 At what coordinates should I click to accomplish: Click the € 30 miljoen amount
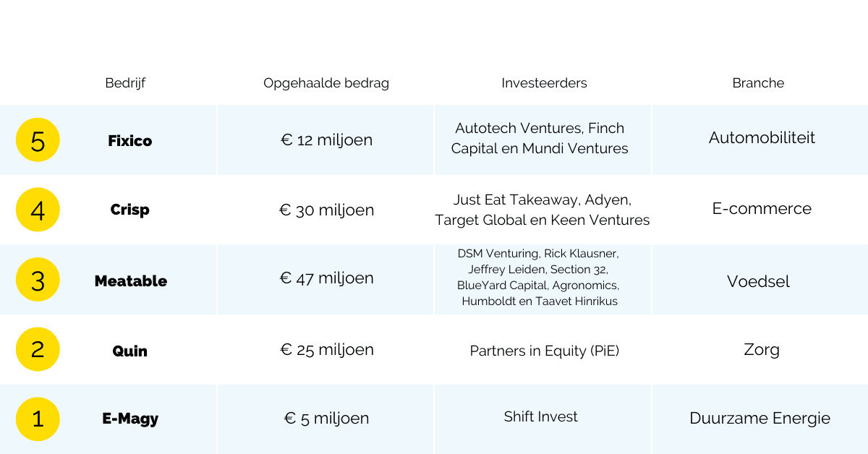(x=327, y=210)
